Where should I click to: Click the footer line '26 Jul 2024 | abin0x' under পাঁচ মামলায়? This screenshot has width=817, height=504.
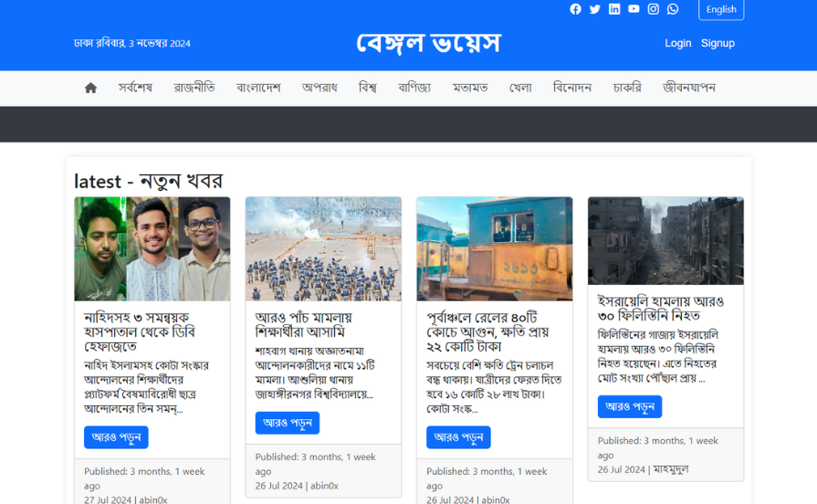tap(297, 486)
